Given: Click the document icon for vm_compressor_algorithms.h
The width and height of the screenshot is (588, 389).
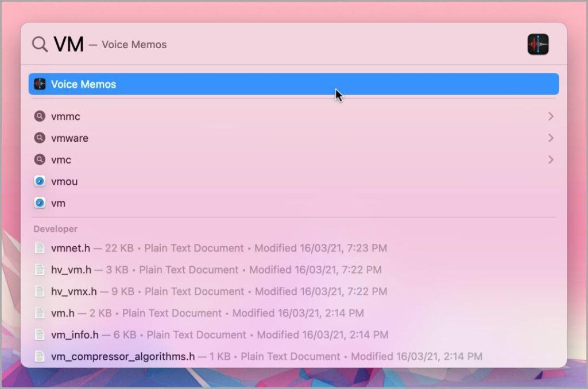Looking at the screenshot, I should [x=40, y=356].
